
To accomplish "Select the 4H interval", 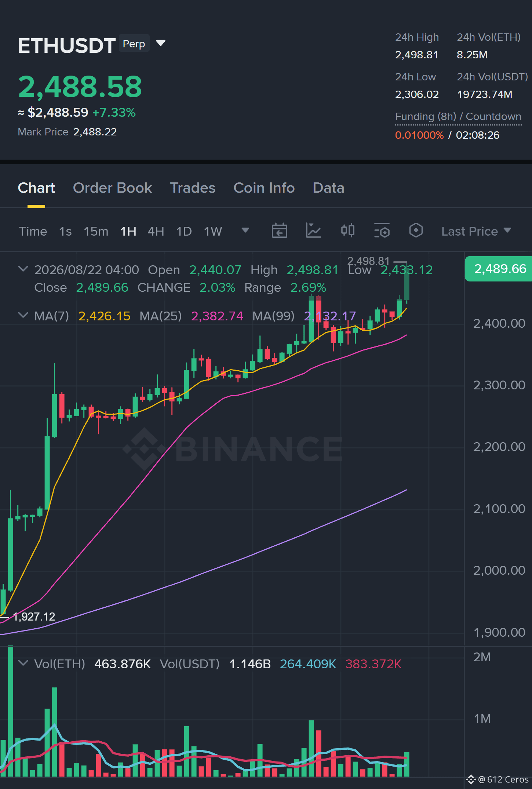I will [156, 232].
